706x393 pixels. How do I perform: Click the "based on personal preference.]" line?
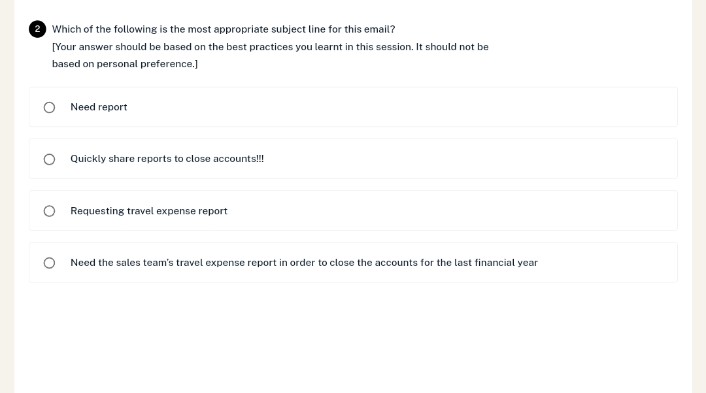click(x=125, y=64)
